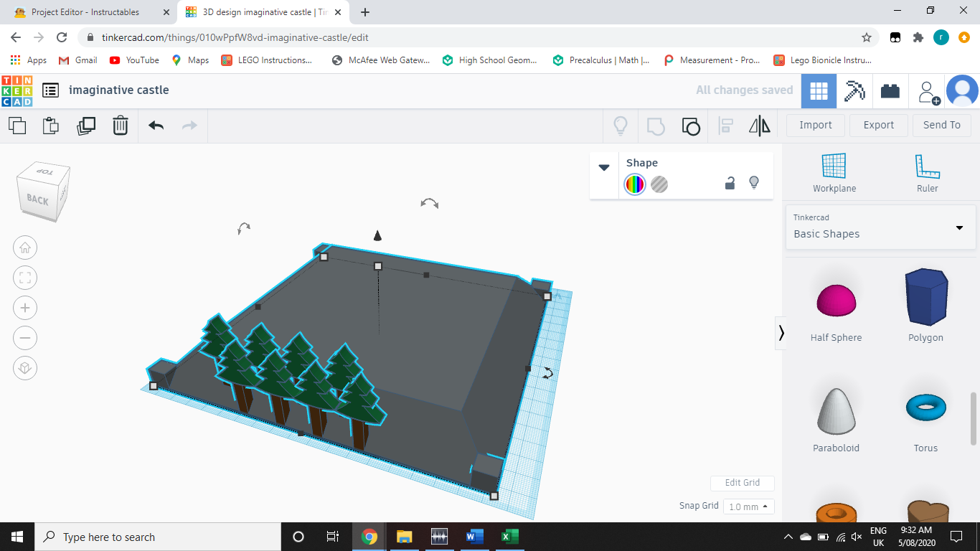Open the Apps bookmark shortcut

29,60
